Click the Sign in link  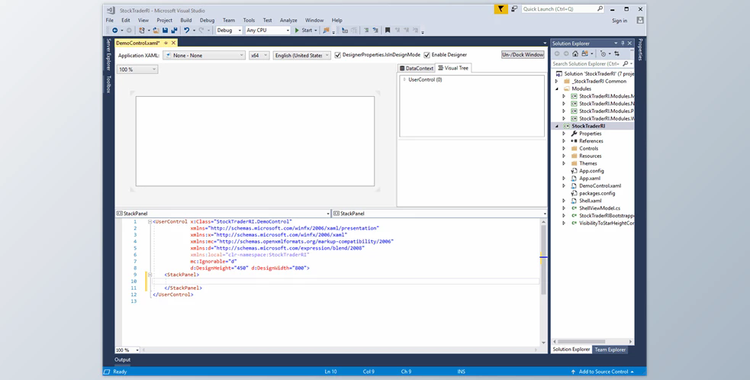[619, 21]
